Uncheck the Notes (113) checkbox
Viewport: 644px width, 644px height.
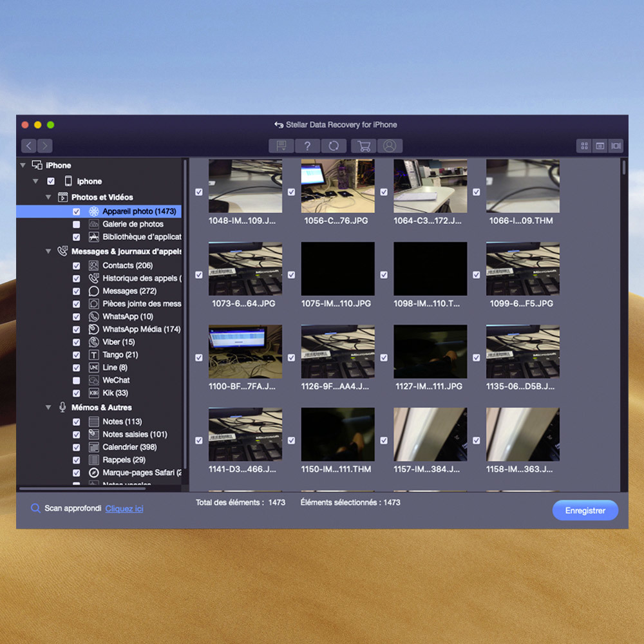(77, 422)
